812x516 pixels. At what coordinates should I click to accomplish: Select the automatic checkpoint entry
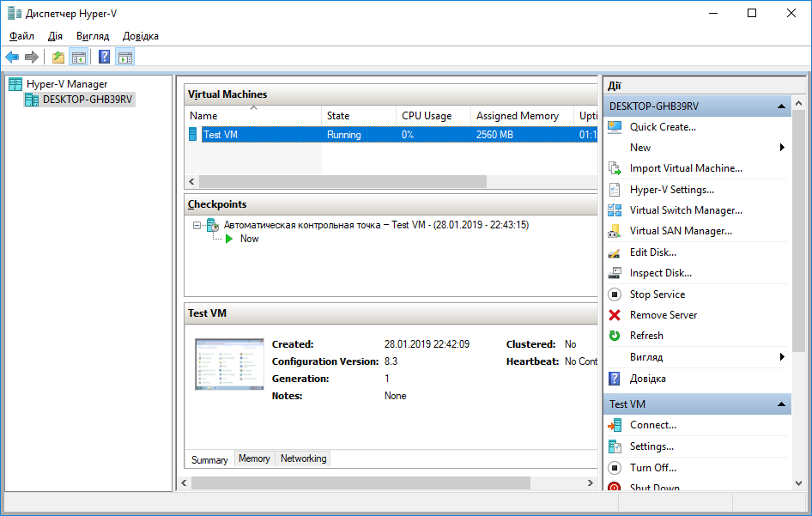point(376,225)
